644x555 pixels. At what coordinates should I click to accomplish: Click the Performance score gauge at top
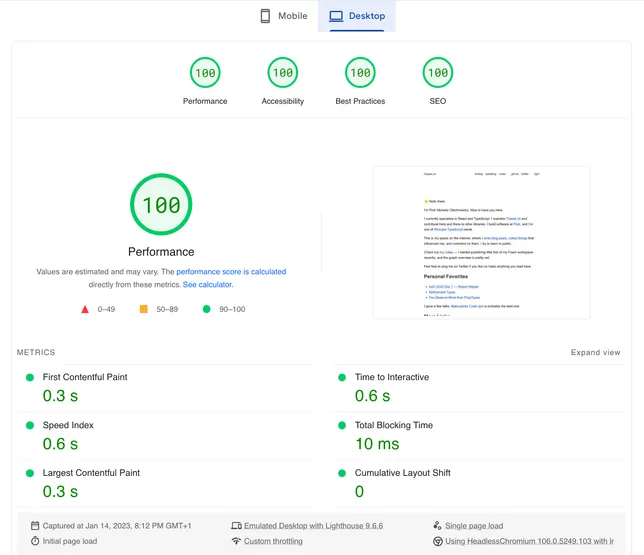(x=205, y=73)
